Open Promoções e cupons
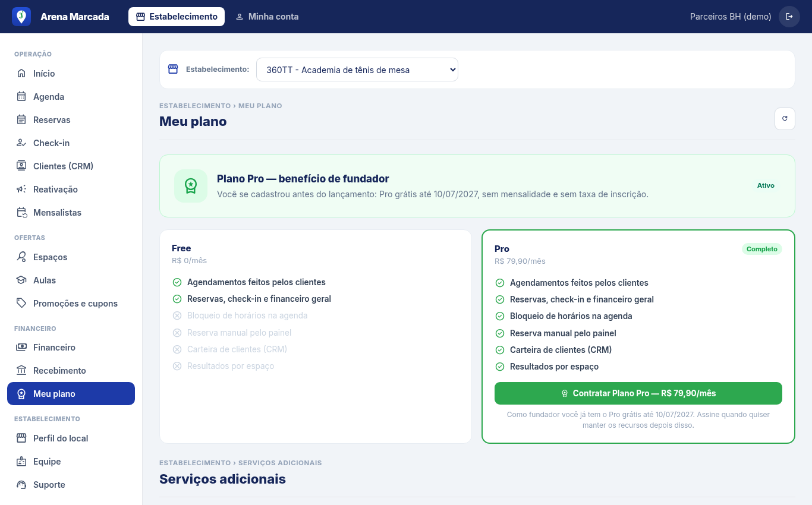This screenshot has height=505, width=812. point(71,304)
